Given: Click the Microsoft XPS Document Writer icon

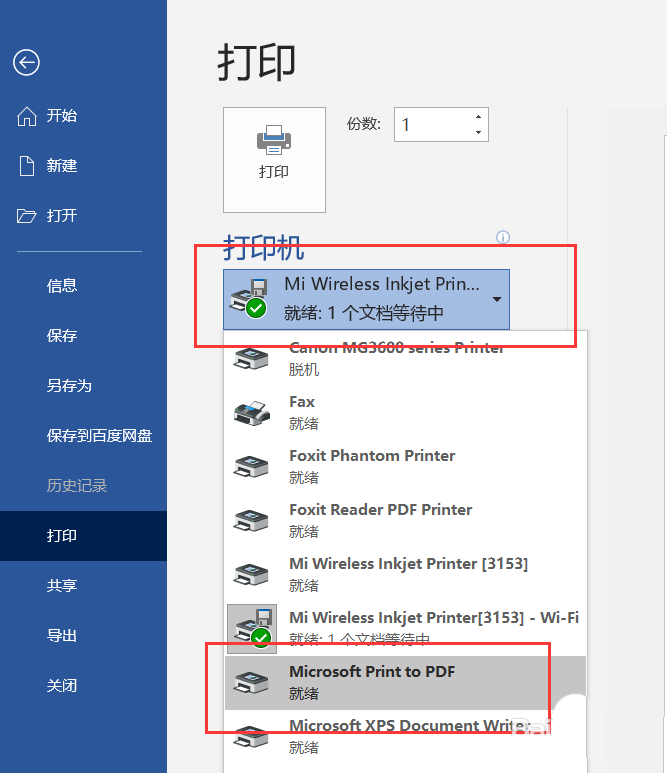Looking at the screenshot, I should (251, 737).
